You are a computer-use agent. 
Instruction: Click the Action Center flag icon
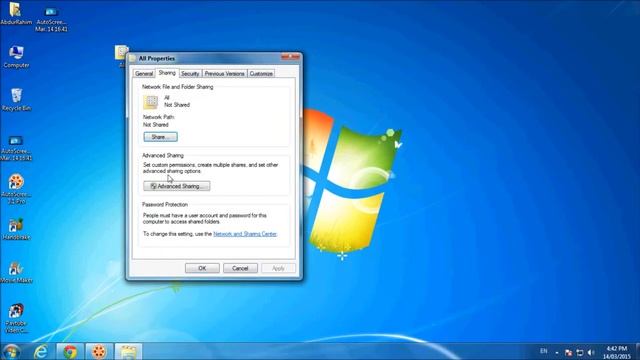pyautogui.click(x=569, y=352)
